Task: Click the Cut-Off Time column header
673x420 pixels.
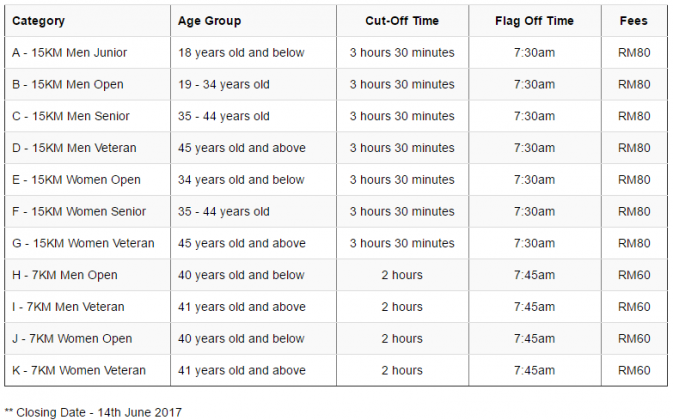Action: (402, 21)
